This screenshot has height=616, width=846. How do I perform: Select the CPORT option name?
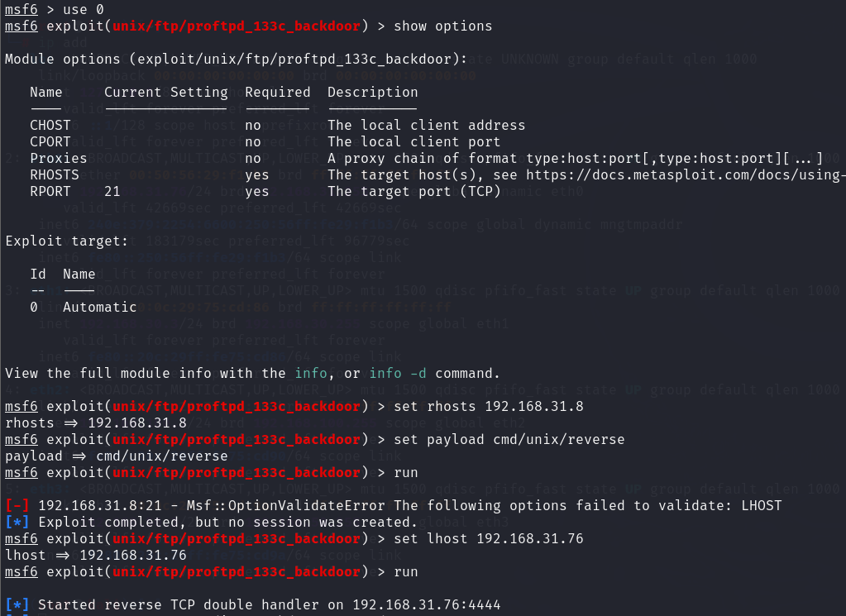[x=50, y=142]
